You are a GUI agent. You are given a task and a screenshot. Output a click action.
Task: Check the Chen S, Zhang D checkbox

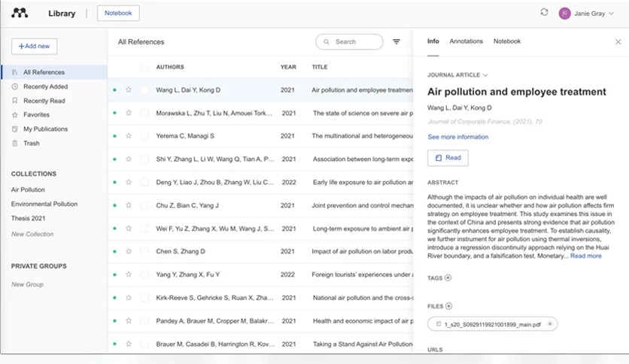144,251
